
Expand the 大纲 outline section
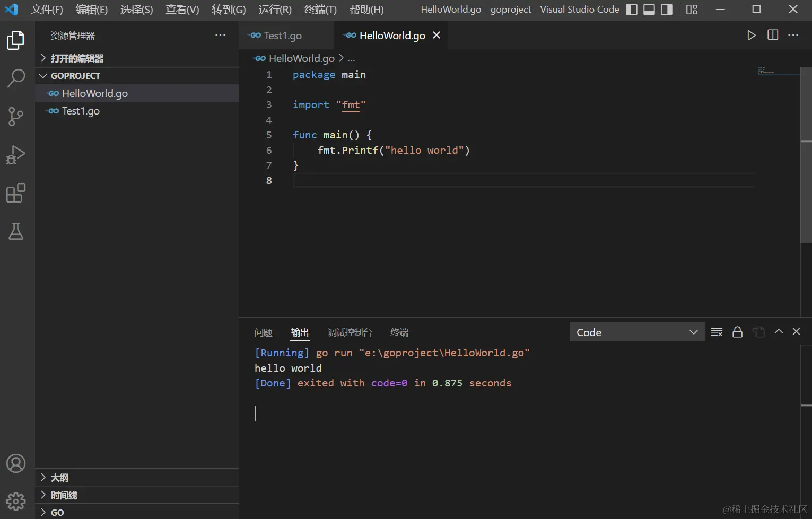tap(59, 478)
